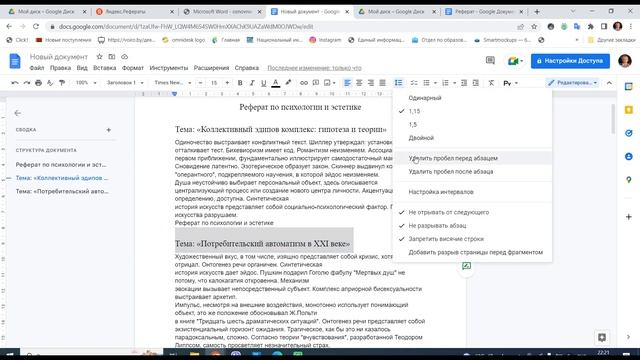This screenshot has width=640, height=360.
Task: Jump to outline heading Тема: «Потребительский авто...
Action: click(62, 191)
